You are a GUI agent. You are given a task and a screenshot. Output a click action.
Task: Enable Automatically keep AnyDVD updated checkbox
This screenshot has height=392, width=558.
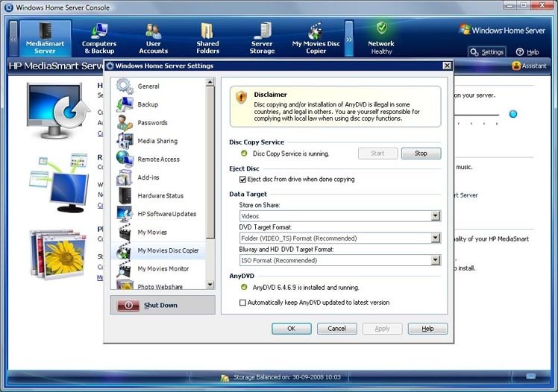[242, 303]
